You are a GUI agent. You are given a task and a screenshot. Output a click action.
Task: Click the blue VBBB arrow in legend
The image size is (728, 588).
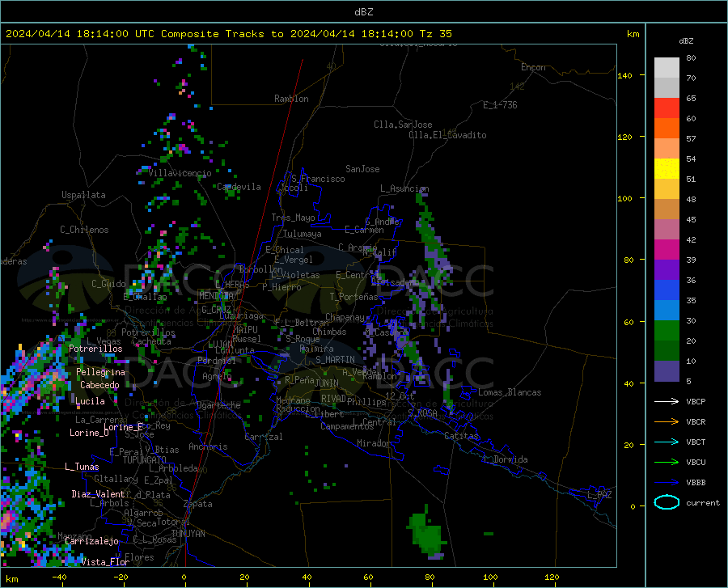point(667,483)
